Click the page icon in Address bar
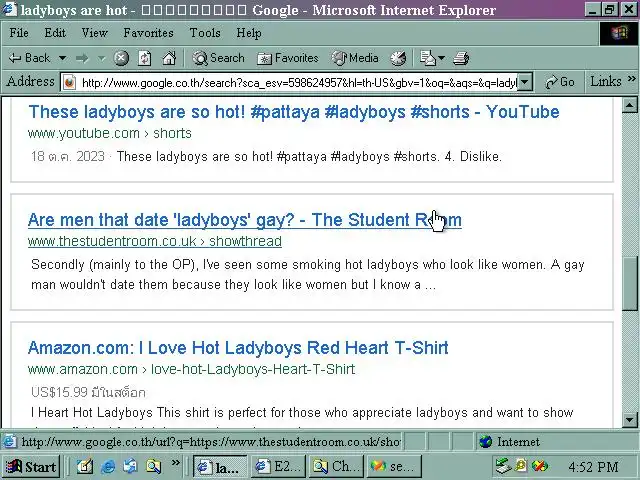 pos(69,83)
